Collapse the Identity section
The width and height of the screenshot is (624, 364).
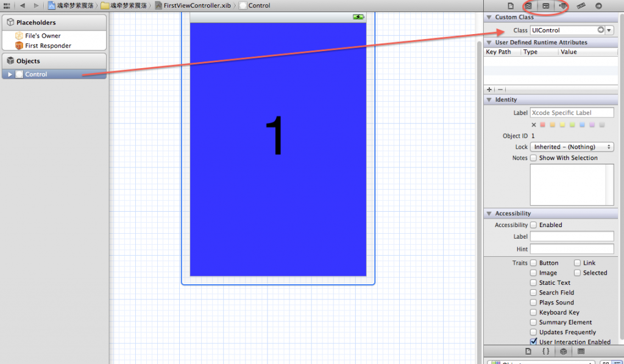click(489, 100)
